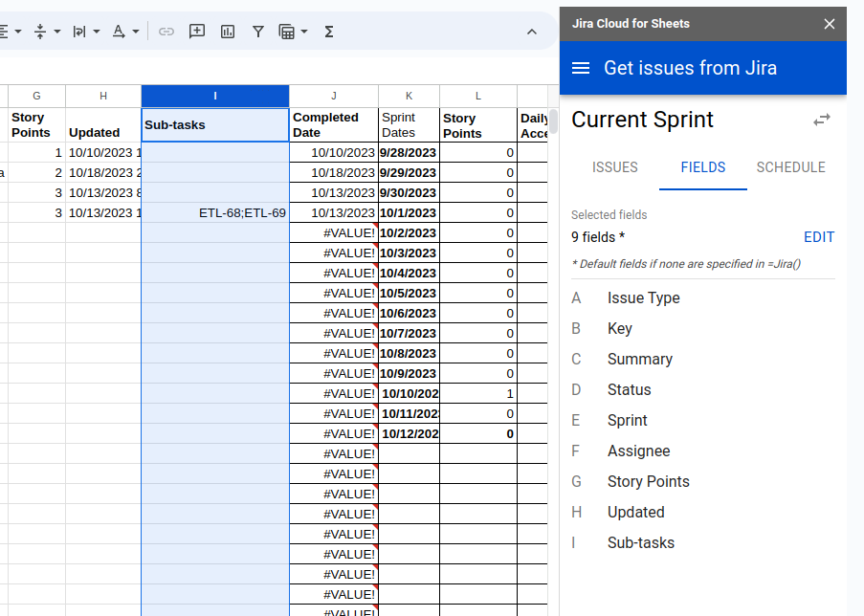This screenshot has width=864, height=616.
Task: Select the column I header
Action: pos(215,96)
